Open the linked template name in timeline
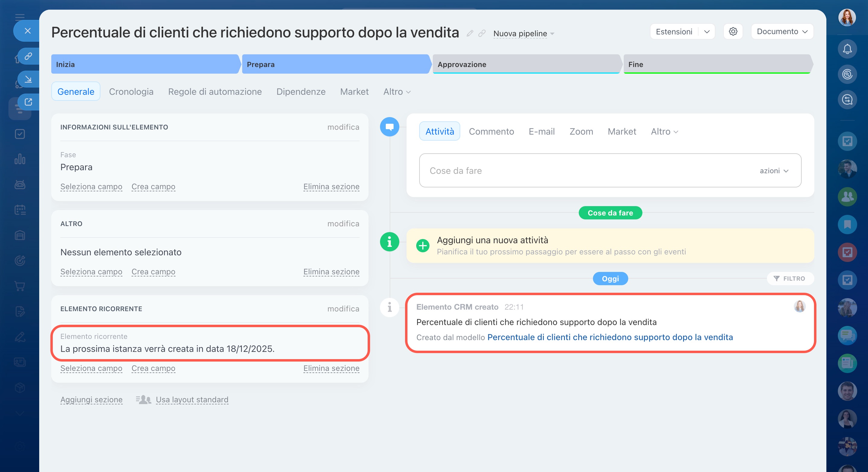This screenshot has height=472, width=868. [x=610, y=337]
